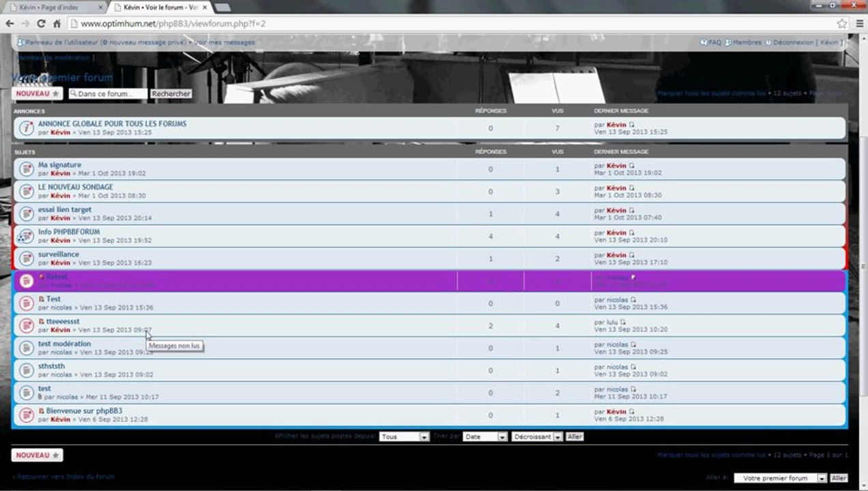Click the browser back arrow

tap(10, 23)
